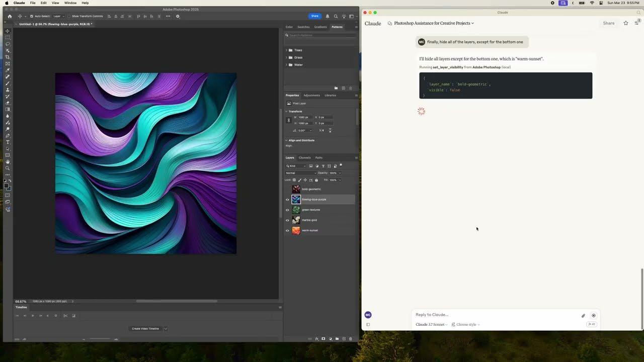This screenshot has height=362, width=644.
Task: Click the foreground color swatch
Action: click(x=7, y=187)
